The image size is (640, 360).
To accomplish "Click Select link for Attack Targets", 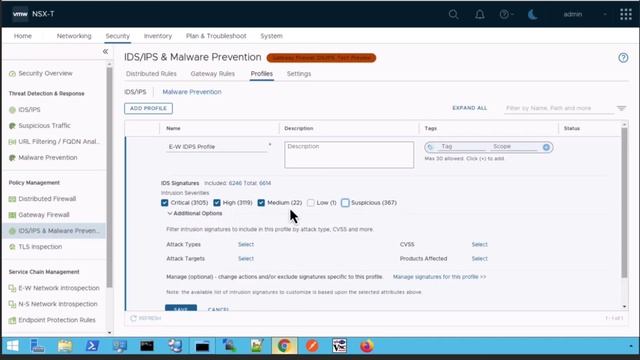I will click(246, 259).
